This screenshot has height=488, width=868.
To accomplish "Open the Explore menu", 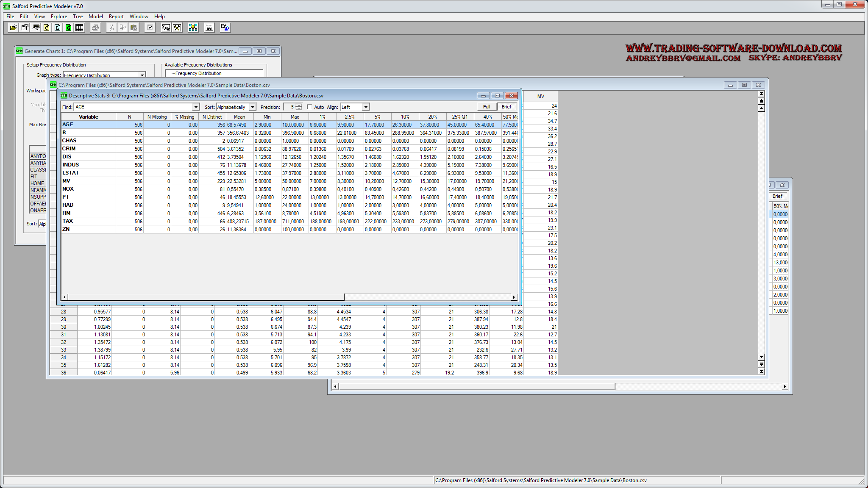I will [58, 17].
